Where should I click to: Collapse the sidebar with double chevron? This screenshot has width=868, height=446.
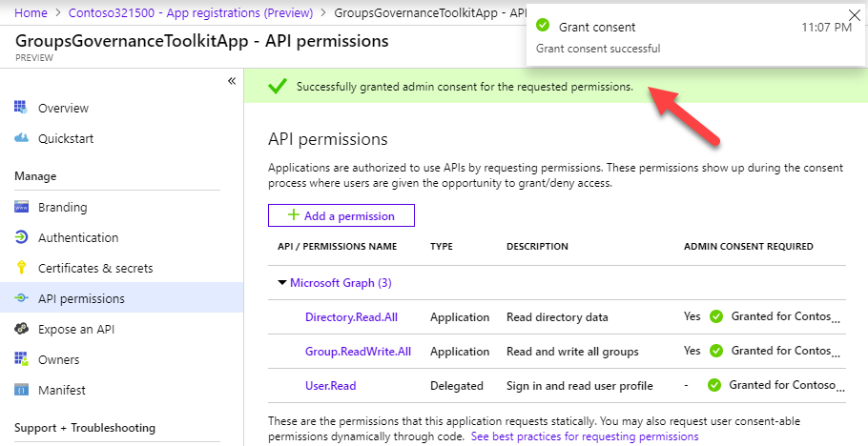(x=231, y=81)
